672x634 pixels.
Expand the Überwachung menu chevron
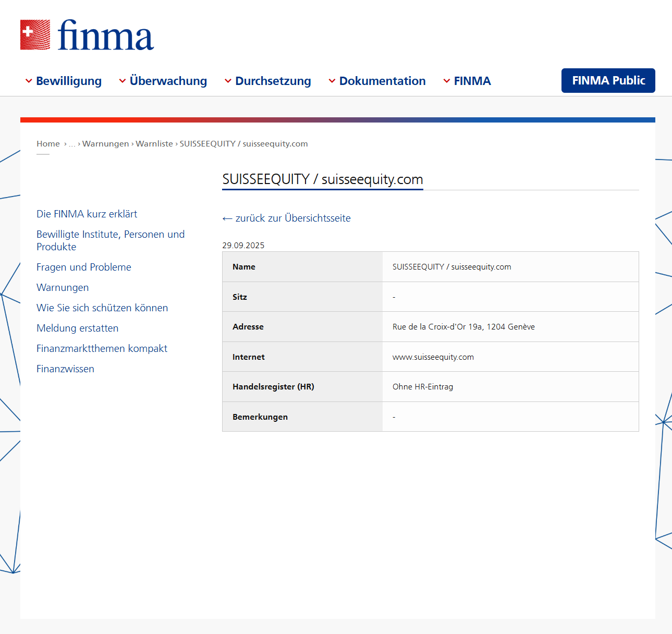point(123,81)
